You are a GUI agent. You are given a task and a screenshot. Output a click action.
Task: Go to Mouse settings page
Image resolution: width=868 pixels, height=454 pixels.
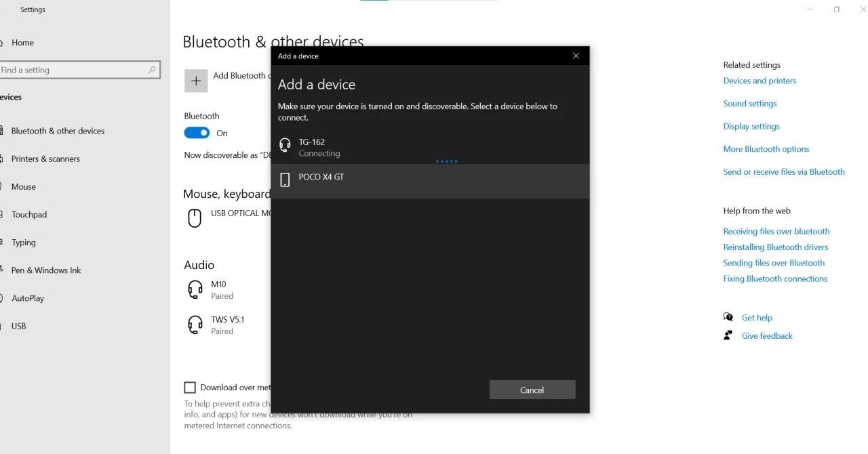pyautogui.click(x=24, y=186)
